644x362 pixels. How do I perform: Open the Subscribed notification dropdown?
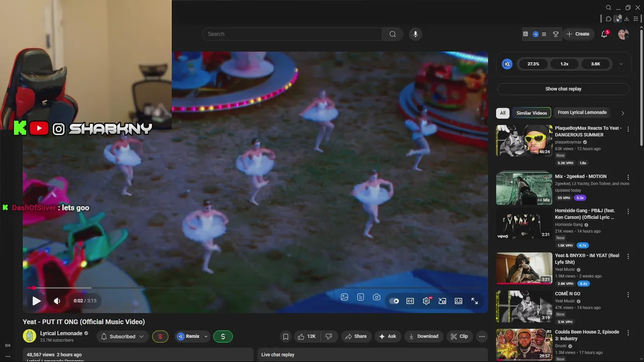(122, 336)
